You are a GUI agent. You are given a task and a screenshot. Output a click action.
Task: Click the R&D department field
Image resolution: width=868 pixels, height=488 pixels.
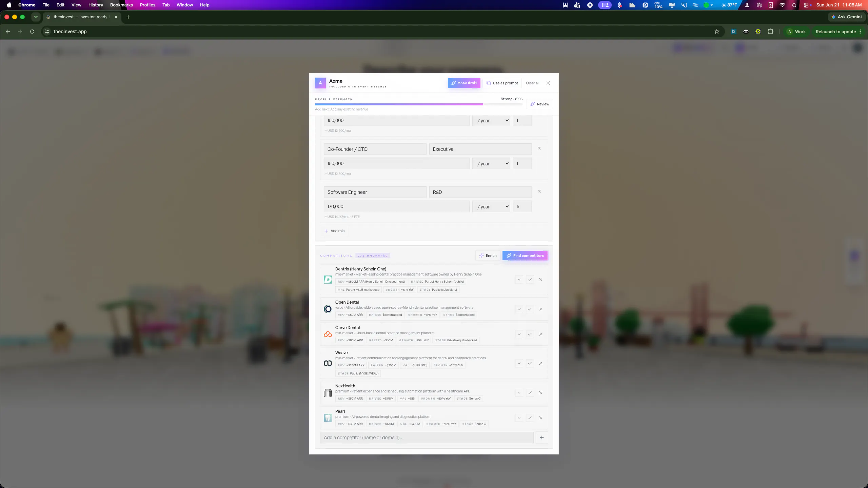point(480,192)
